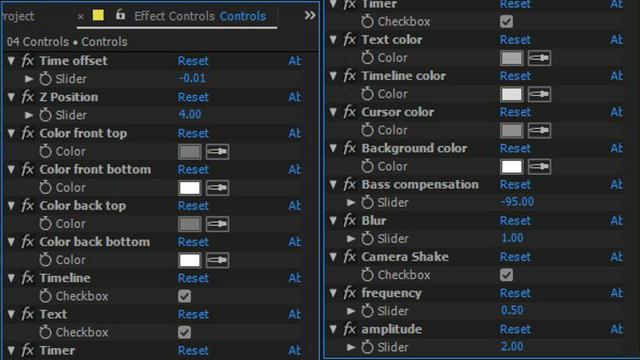Toggle the stopwatch for Blur Slider
Image resolution: width=640 pixels, height=360 pixels.
[x=367, y=239]
